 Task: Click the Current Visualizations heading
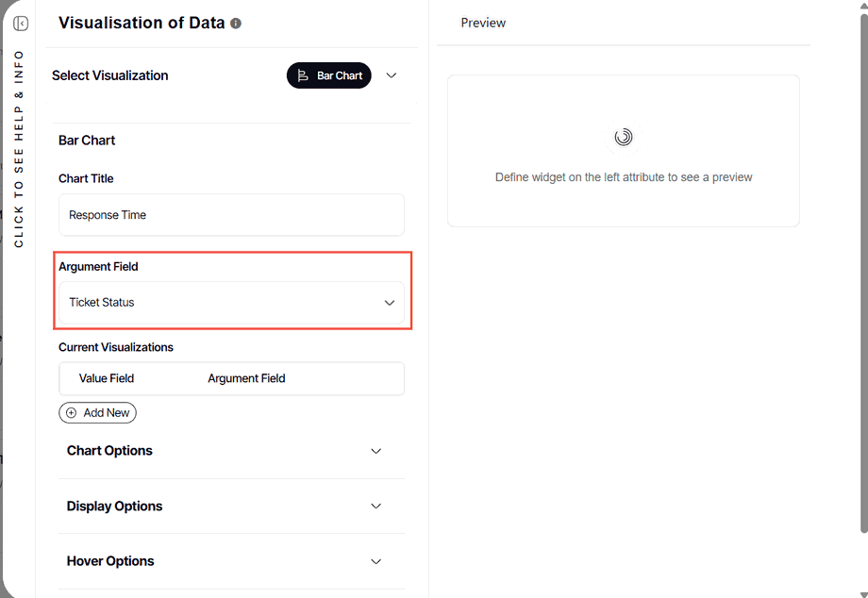click(x=116, y=347)
